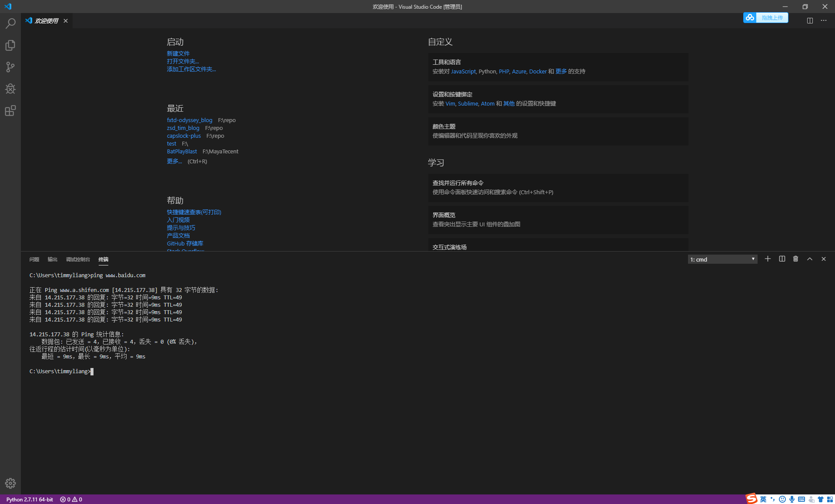Open the Sogou toolbox grid icon
This screenshot has height=504, width=835.
(x=830, y=499)
